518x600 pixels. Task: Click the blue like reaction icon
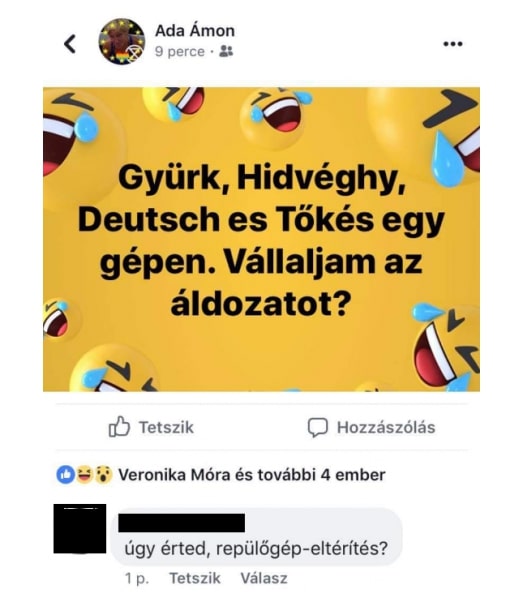point(65,475)
